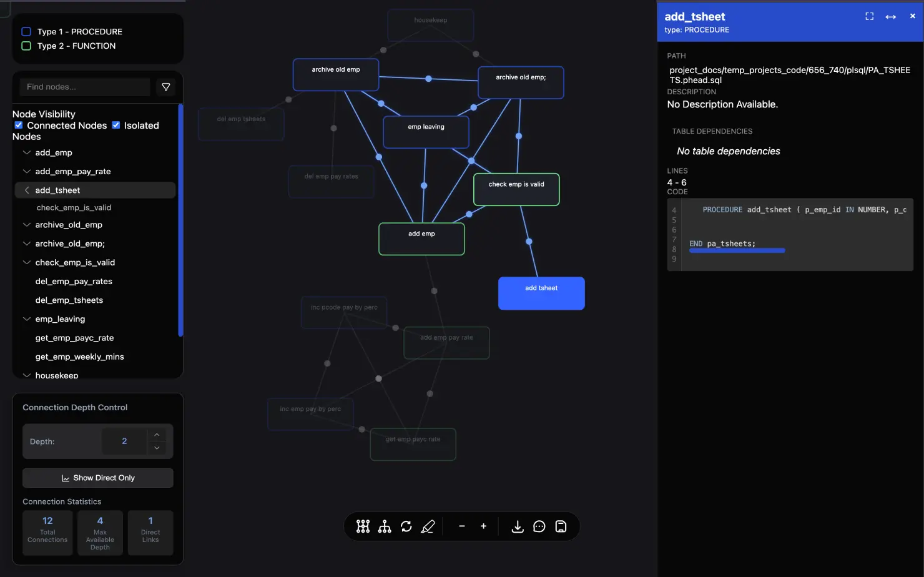The width and height of the screenshot is (924, 577).
Task: Decrease depth with the down arrow
Action: 157,448
